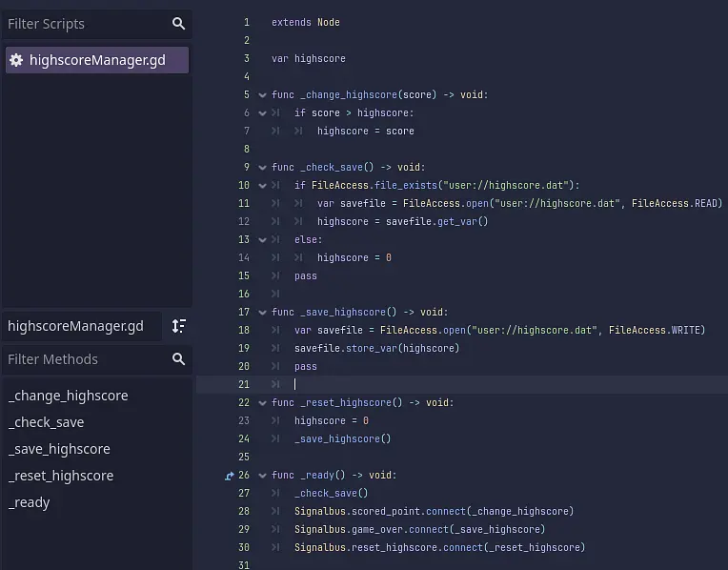The image size is (728, 570).
Task: Open _ready from the methods list
Action: [x=29, y=502]
